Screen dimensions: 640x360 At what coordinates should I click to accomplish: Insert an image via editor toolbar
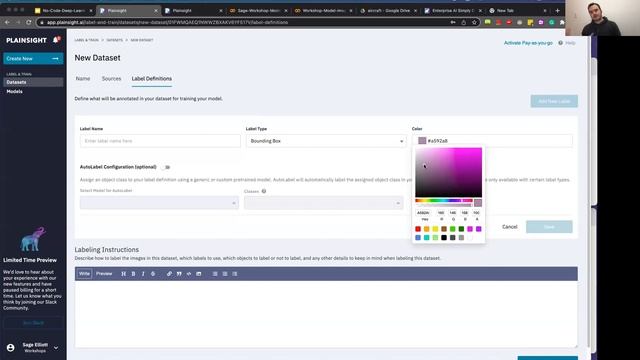[x=198, y=274]
